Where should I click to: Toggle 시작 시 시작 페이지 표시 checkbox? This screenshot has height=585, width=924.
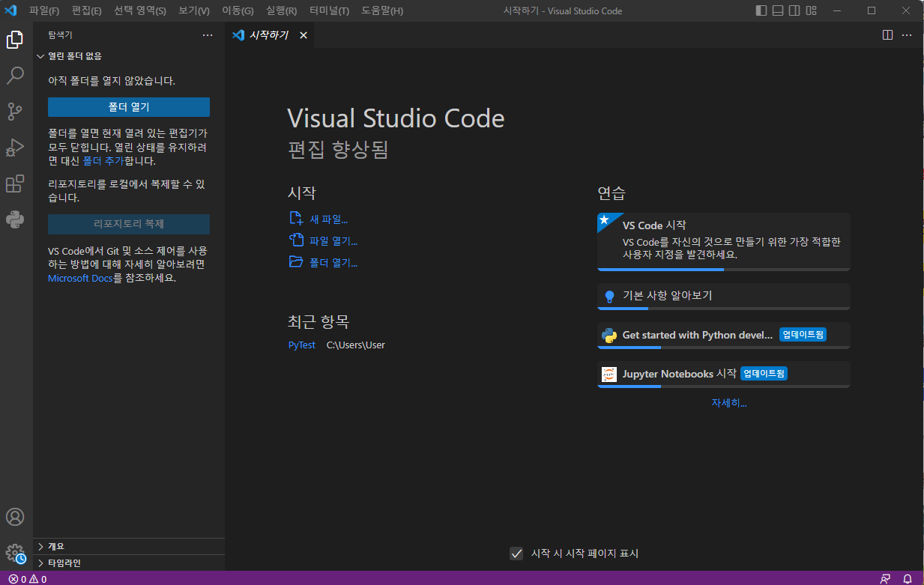click(x=516, y=554)
